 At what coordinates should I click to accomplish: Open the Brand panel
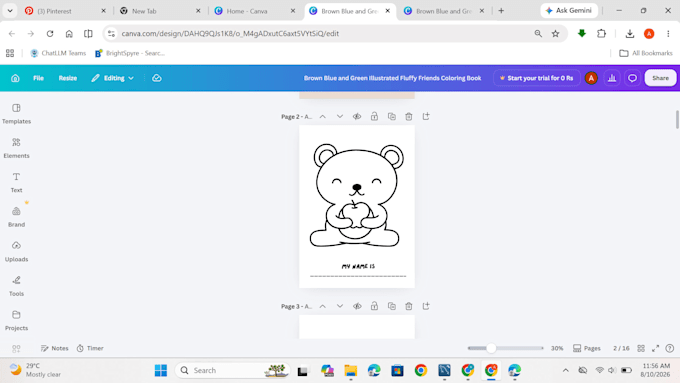pyautogui.click(x=16, y=217)
